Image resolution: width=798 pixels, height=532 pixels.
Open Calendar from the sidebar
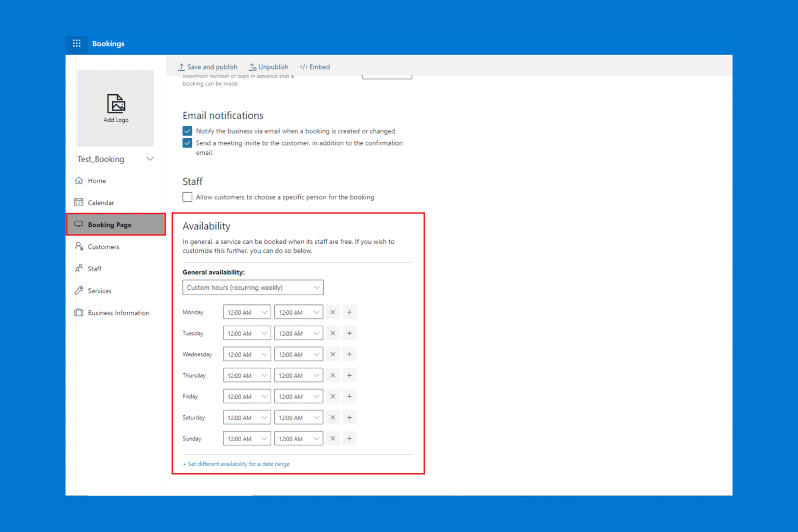pyautogui.click(x=115, y=203)
